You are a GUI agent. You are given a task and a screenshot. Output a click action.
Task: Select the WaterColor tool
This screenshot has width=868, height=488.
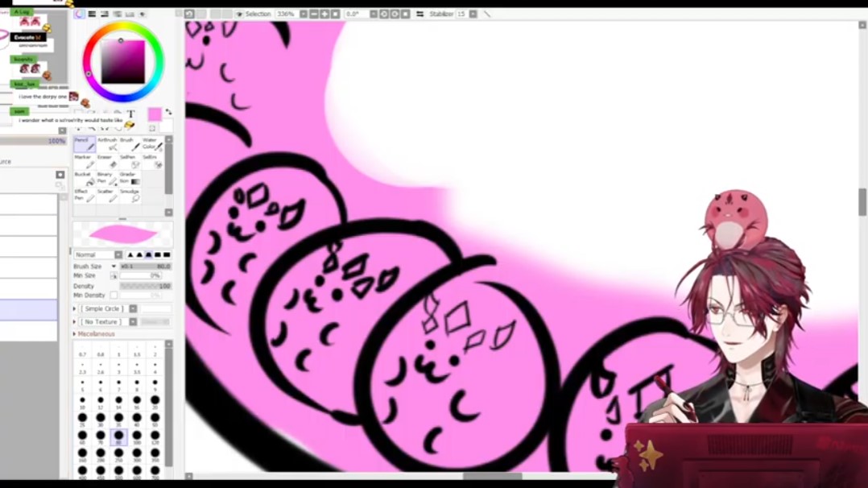pos(153,144)
